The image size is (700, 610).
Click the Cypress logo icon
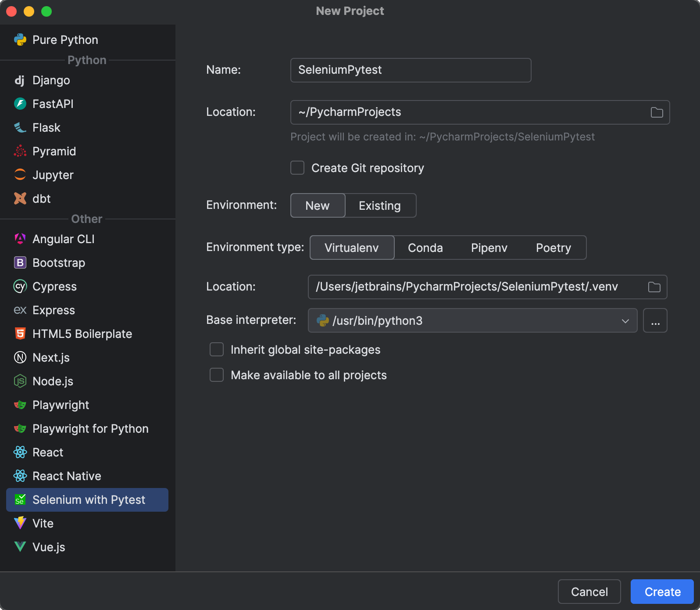pyautogui.click(x=20, y=287)
